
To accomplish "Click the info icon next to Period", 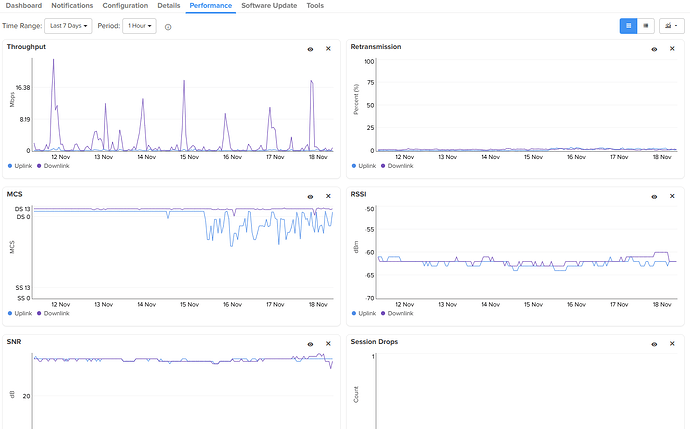I will (168, 26).
